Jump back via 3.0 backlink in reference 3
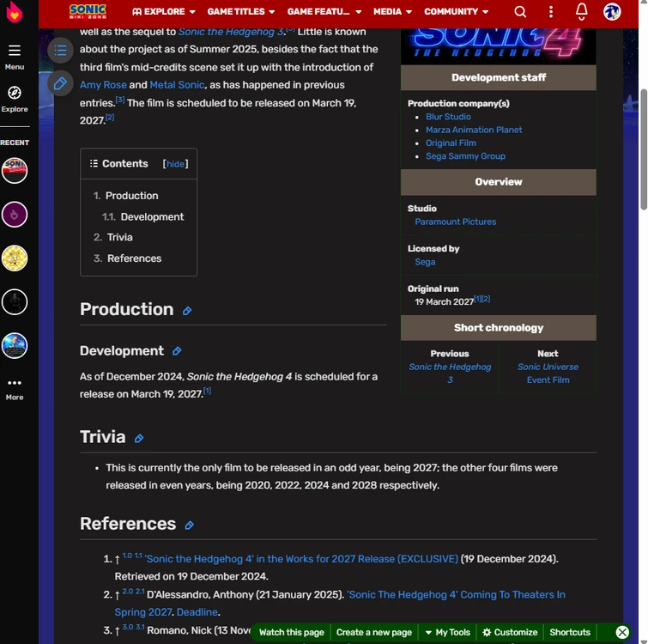 (127, 627)
